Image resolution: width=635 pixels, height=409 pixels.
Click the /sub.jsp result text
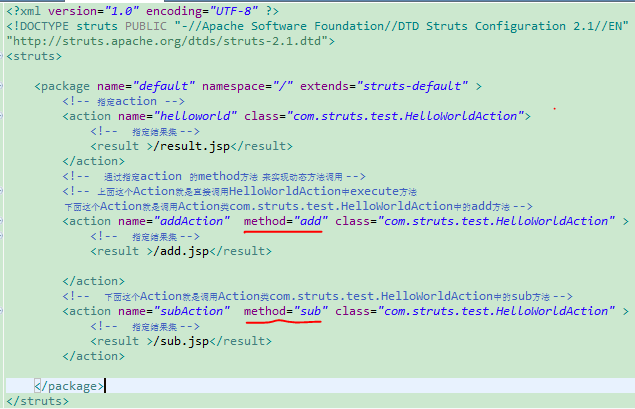pos(181,341)
